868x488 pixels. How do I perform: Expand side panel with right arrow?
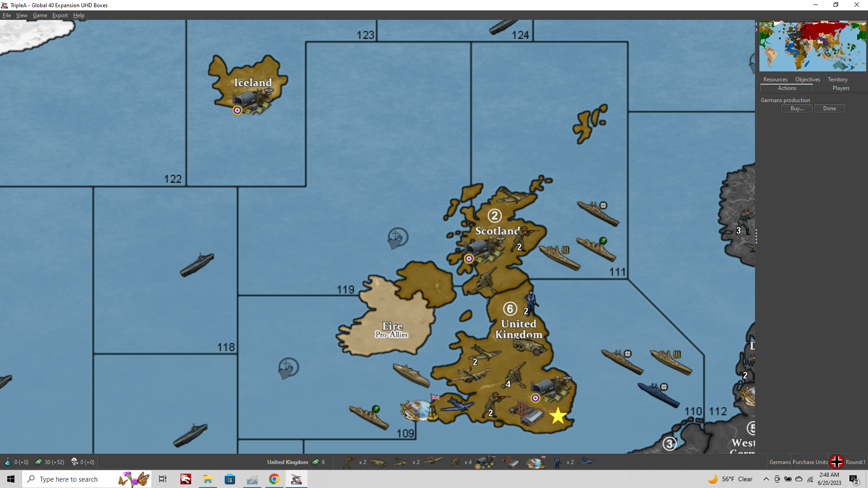[756, 30]
